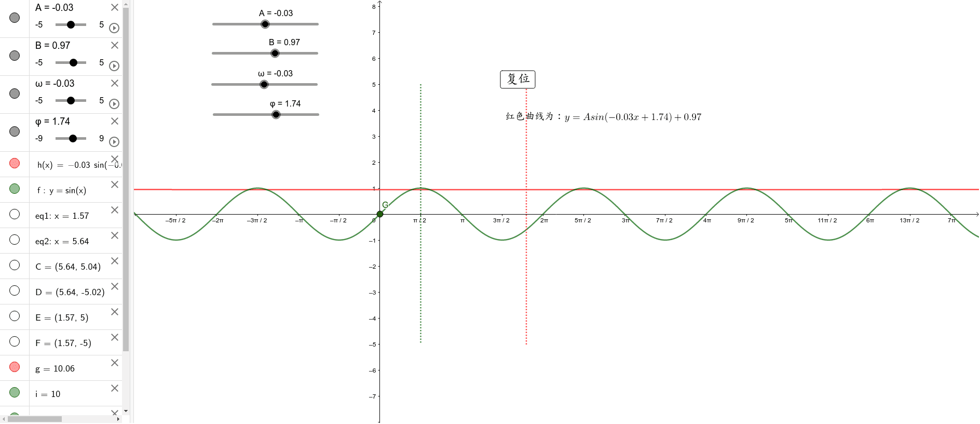
Task: Adjust sidebar slider ω knob
Action: [x=71, y=100]
